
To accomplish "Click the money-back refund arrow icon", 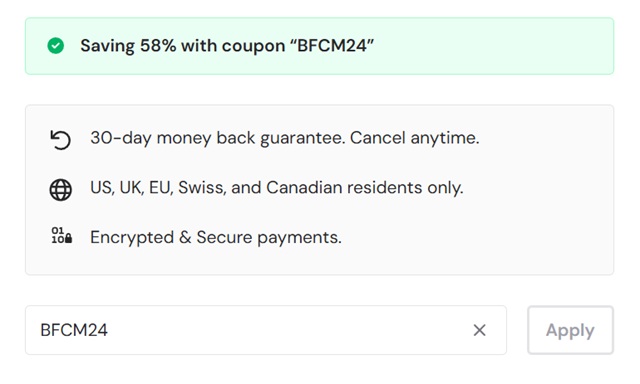I will [x=60, y=140].
